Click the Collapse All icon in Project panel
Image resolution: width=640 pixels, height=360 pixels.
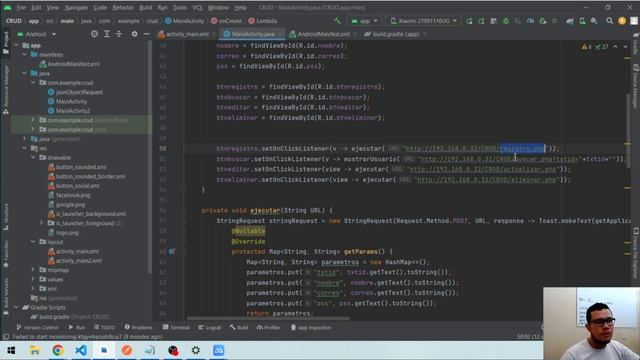pos(119,34)
